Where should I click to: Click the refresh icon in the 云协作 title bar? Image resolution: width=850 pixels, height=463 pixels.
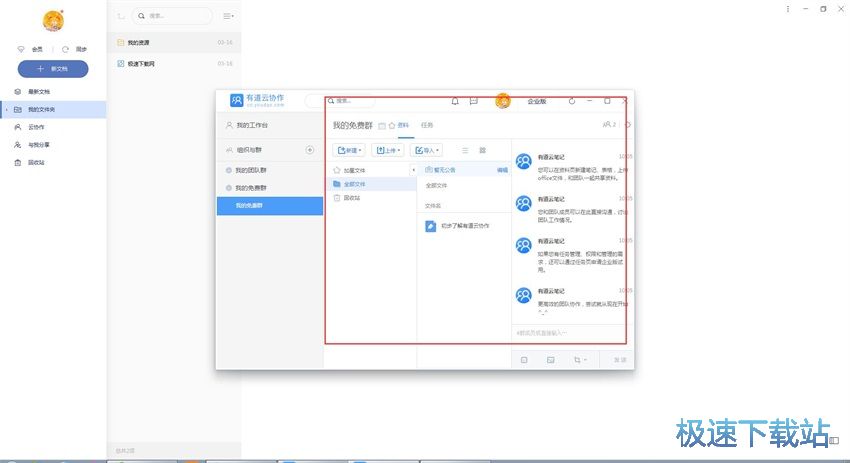(x=572, y=101)
